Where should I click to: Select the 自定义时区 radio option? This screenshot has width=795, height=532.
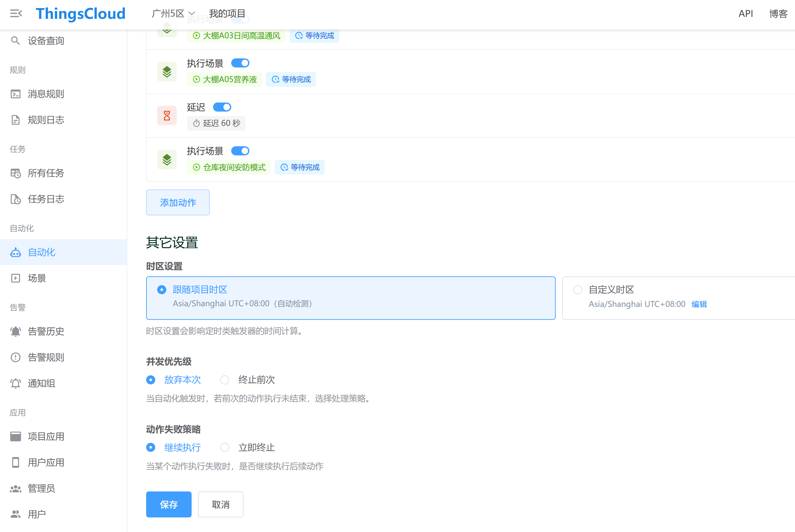[x=578, y=290]
